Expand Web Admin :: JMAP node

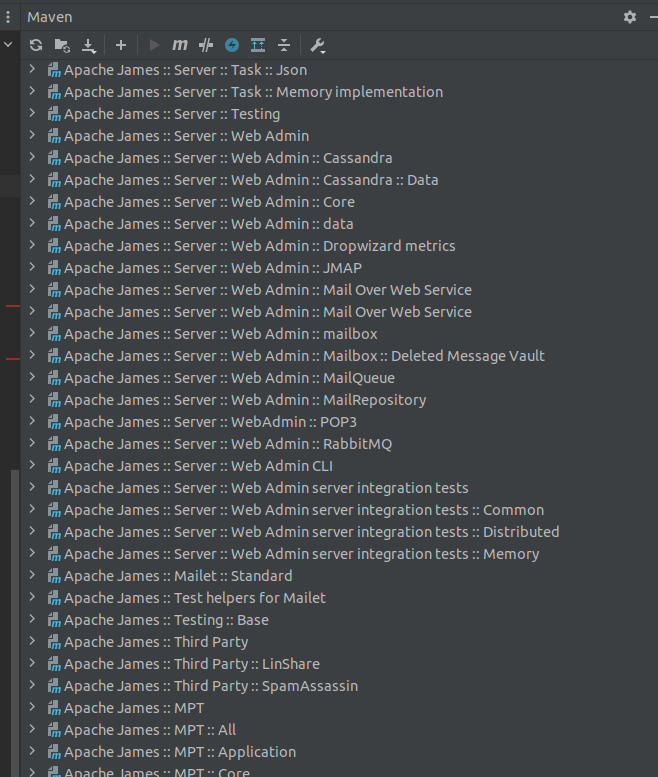click(x=32, y=267)
